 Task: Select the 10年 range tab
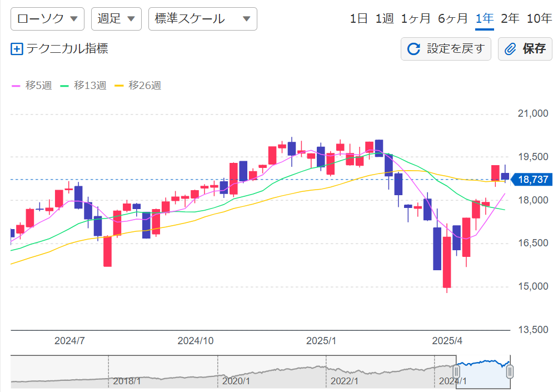click(x=539, y=18)
